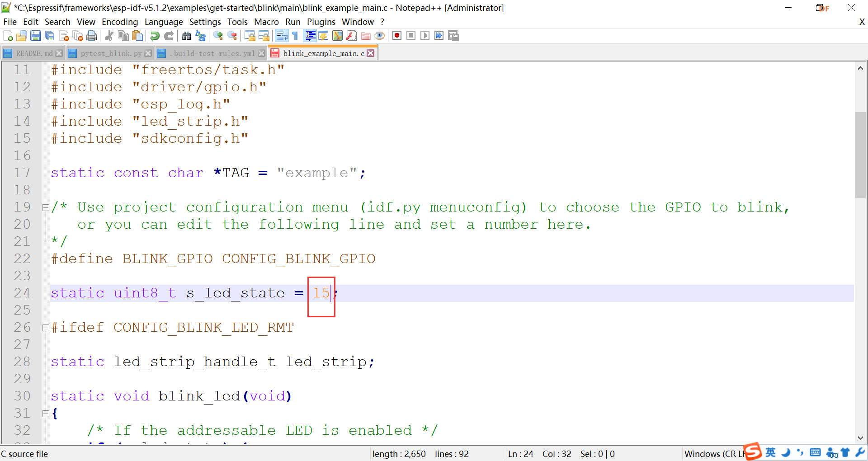
Task: Collapse the function fold at line 31
Action: pos(46,414)
